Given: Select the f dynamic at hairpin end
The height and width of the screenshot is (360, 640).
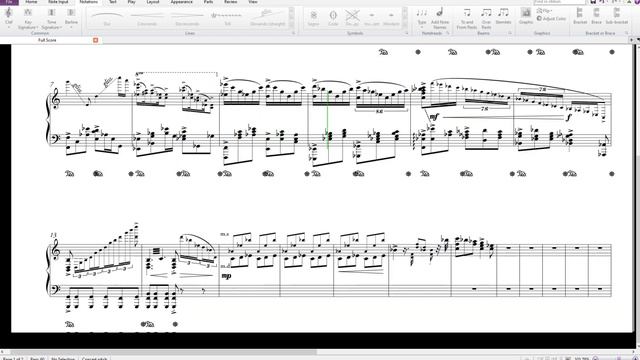Looking at the screenshot, I should click(x=569, y=117).
